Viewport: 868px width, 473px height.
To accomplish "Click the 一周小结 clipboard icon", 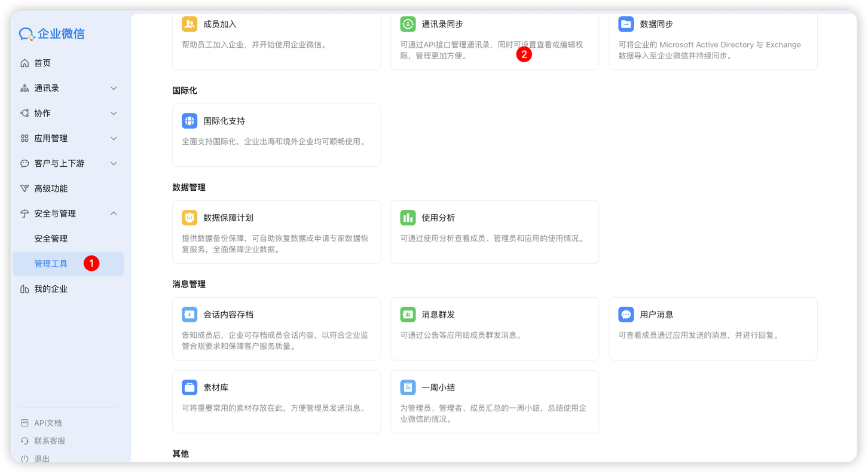I will (408, 387).
